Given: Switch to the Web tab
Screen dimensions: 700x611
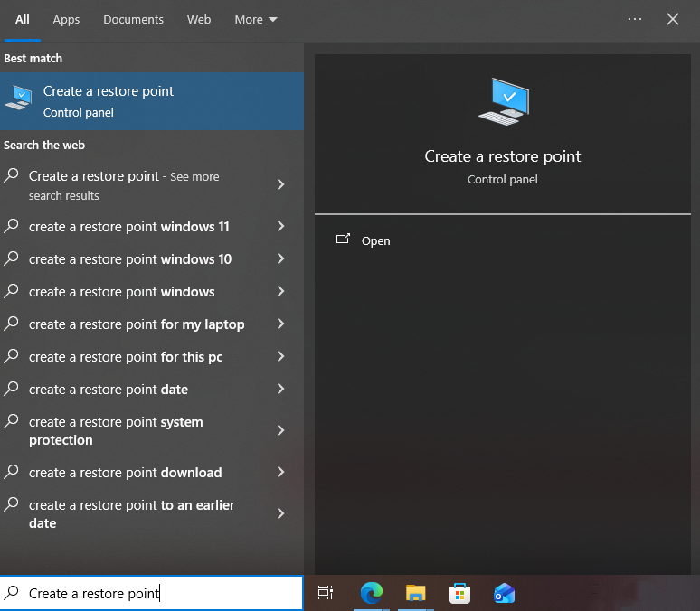Looking at the screenshot, I should coord(199,20).
